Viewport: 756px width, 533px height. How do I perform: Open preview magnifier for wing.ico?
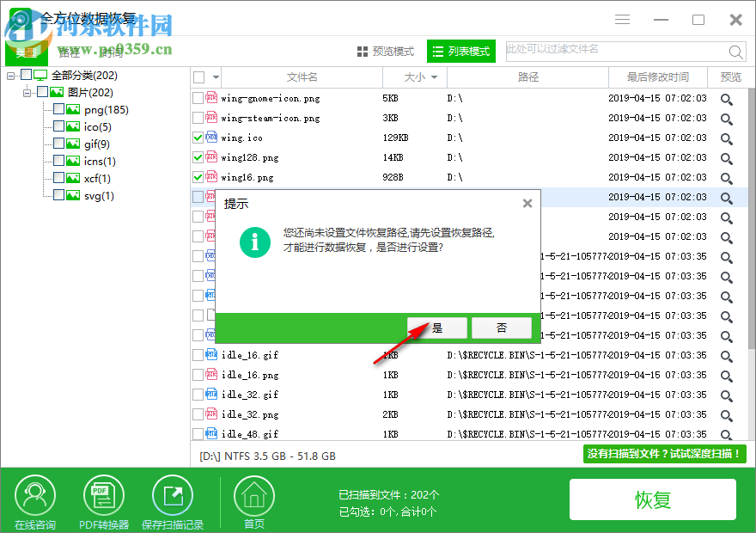coord(726,137)
